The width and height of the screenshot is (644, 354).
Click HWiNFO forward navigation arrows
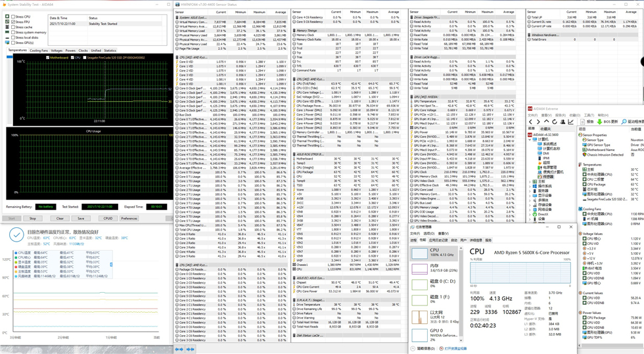(x=190, y=349)
